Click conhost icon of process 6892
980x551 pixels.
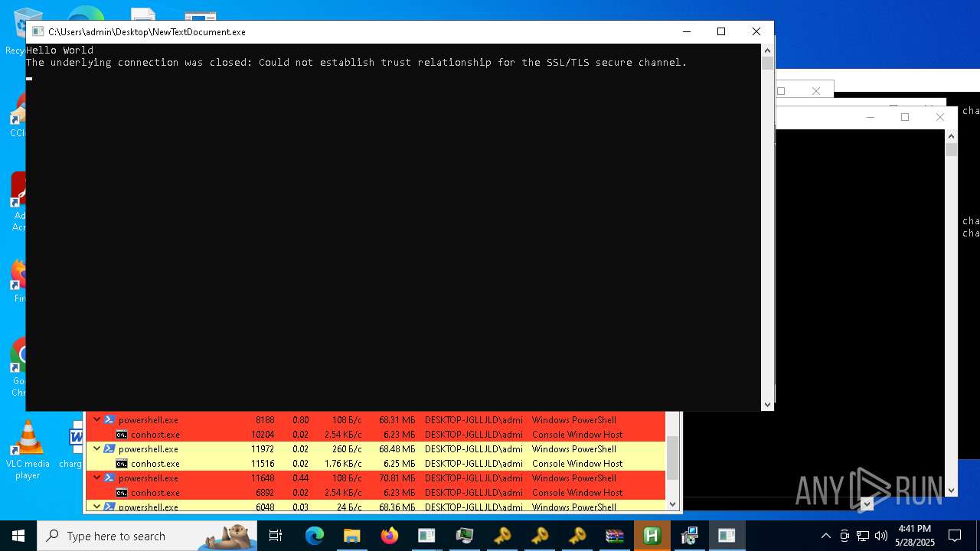click(x=121, y=493)
